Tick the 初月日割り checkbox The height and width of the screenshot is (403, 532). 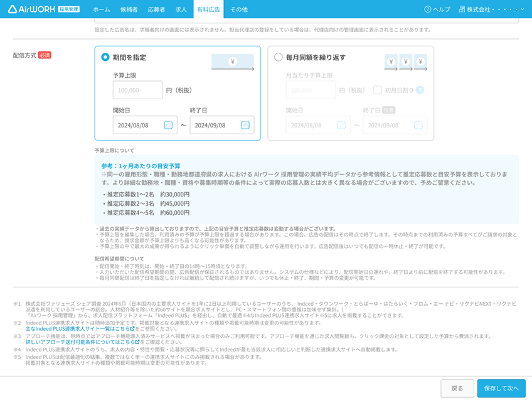(377, 90)
